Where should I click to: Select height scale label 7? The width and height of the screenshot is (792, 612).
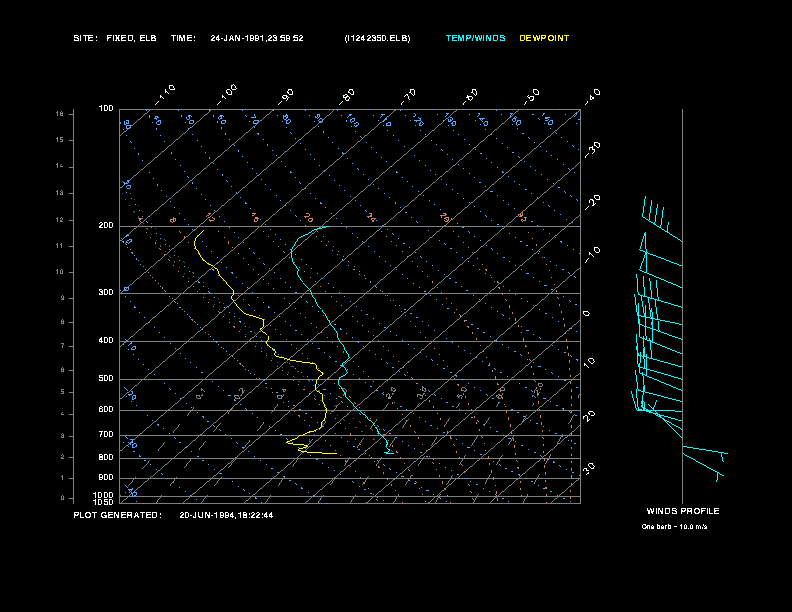[x=62, y=346]
